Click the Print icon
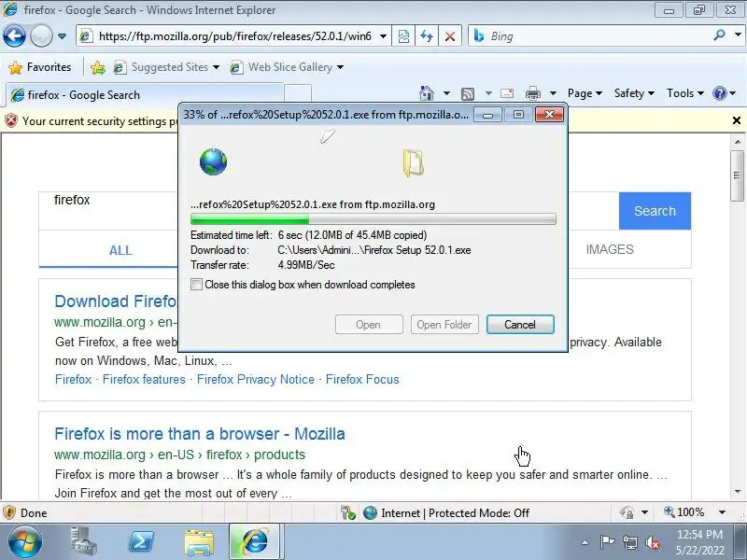 (532, 93)
